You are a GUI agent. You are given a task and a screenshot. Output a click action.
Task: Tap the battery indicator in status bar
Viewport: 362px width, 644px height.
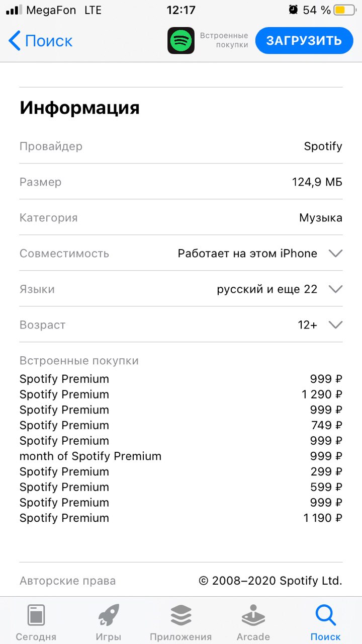pos(345,10)
